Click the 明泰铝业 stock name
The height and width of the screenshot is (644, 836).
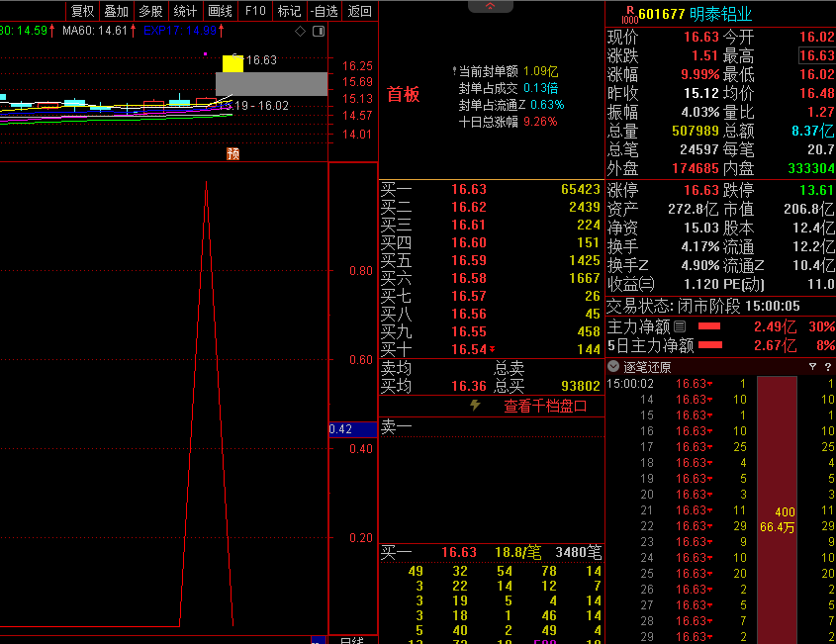(x=720, y=14)
